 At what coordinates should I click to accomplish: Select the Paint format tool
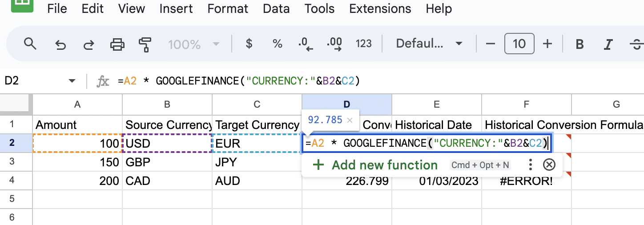145,44
